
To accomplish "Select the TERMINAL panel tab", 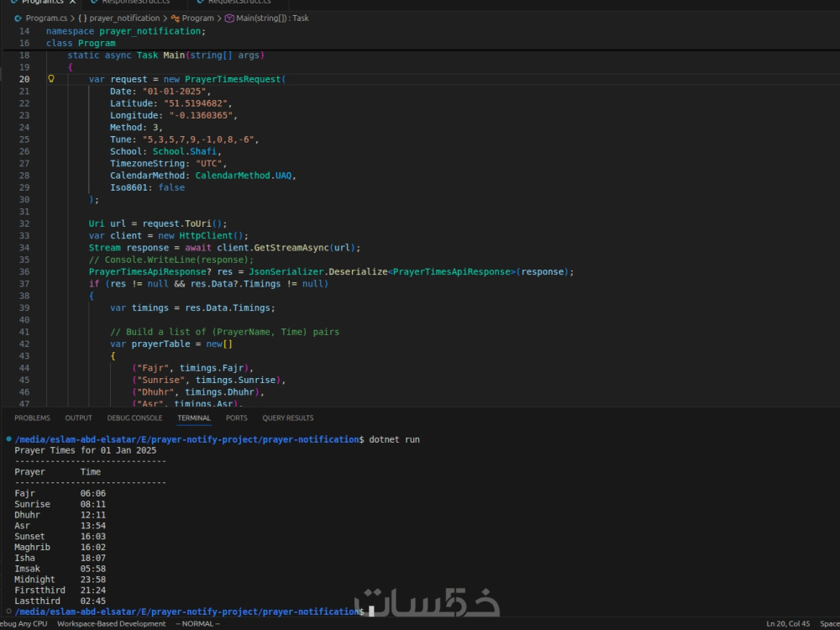I will (x=194, y=417).
